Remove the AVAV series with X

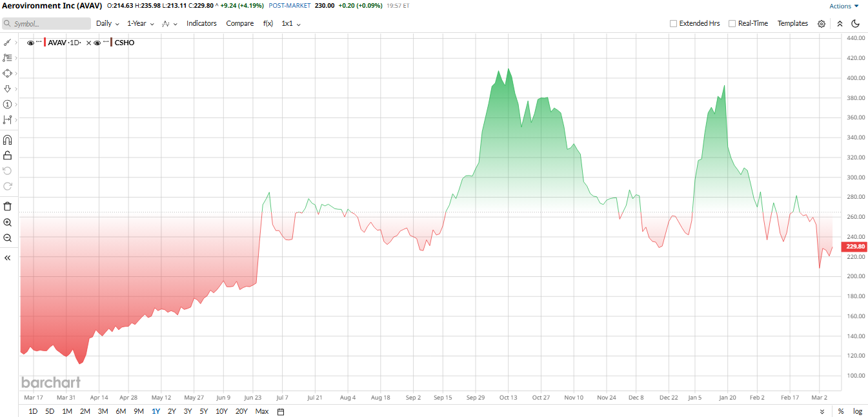(x=88, y=43)
